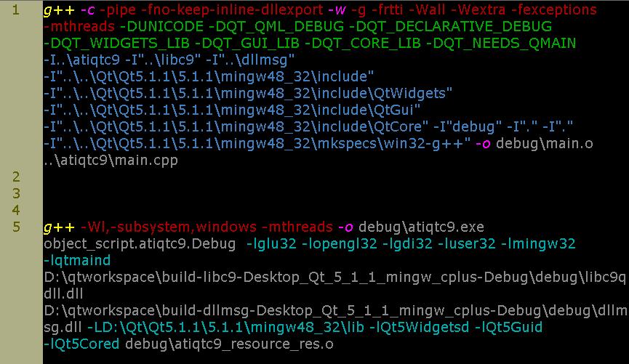Click the -lopengl32 library flag
629x364 pixels.
pyautogui.click(x=340, y=243)
